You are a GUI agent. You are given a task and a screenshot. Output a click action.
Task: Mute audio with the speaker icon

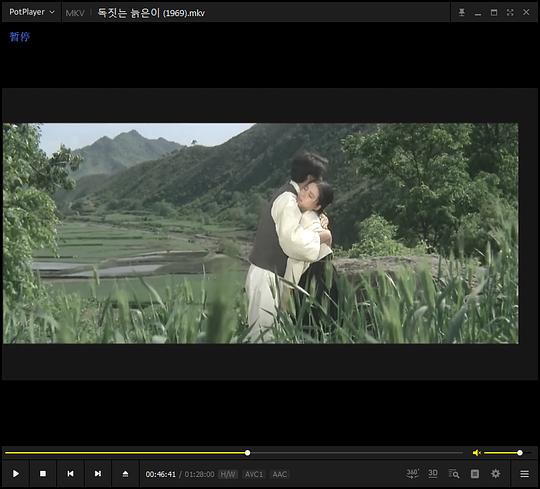pyautogui.click(x=476, y=453)
